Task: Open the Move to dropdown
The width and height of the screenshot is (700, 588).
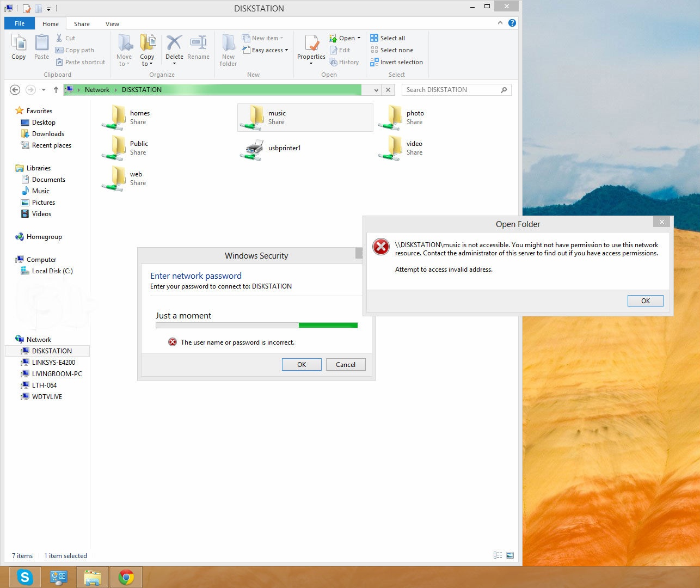Action: (124, 60)
